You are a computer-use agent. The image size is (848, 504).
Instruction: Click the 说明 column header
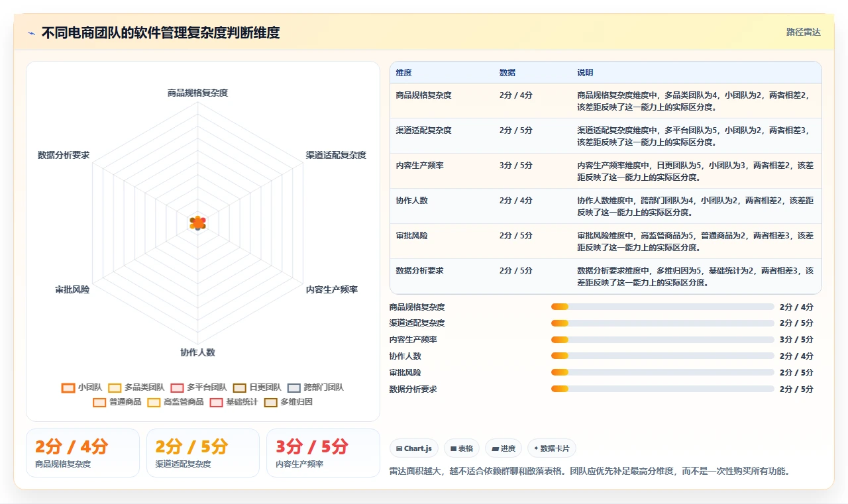click(x=585, y=73)
